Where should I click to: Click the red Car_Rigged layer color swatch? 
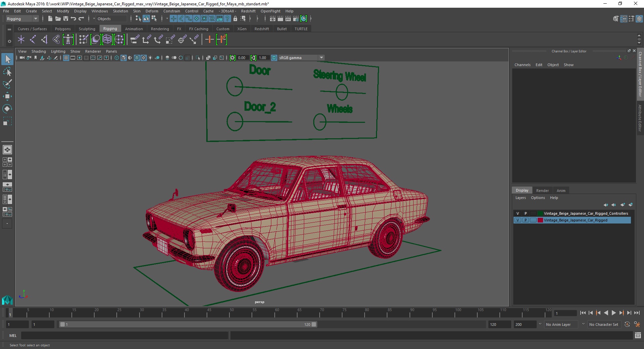540,220
